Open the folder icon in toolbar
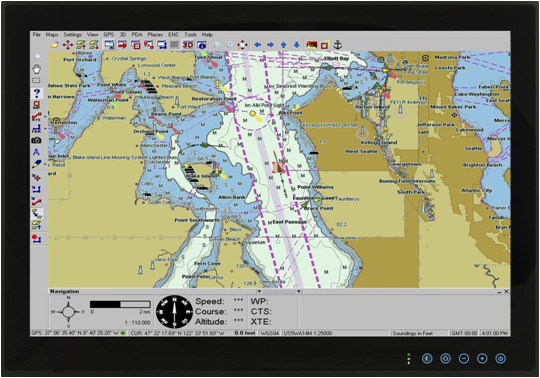The height and width of the screenshot is (378, 540). [54, 45]
